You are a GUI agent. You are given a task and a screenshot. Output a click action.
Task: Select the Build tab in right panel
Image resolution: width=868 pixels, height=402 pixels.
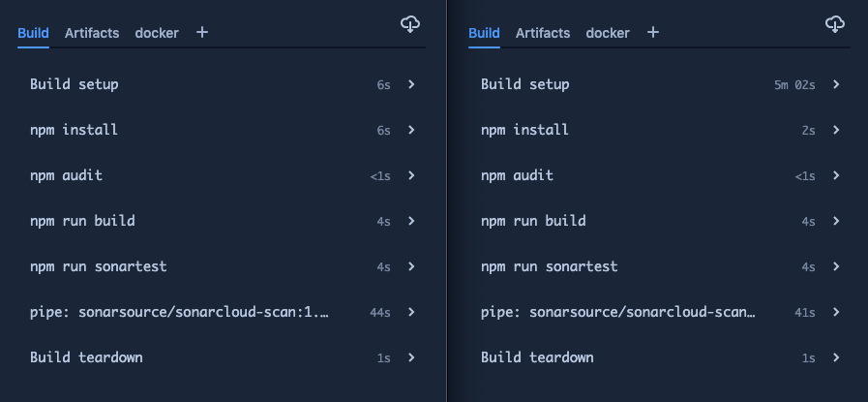coord(485,33)
